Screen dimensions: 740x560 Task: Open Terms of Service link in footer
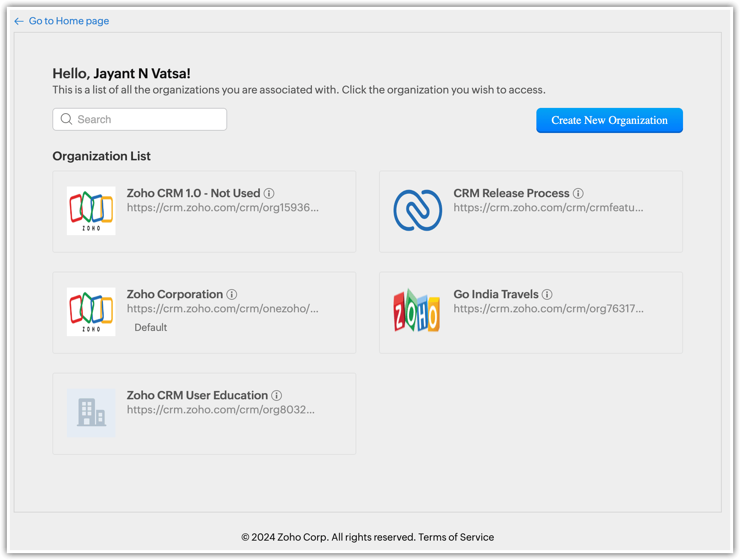tap(456, 537)
